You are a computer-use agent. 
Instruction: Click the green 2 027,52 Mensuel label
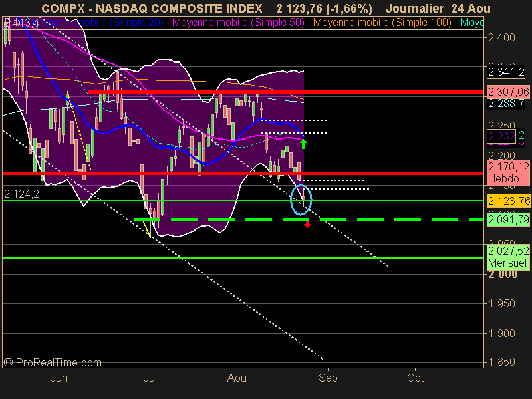click(x=508, y=257)
